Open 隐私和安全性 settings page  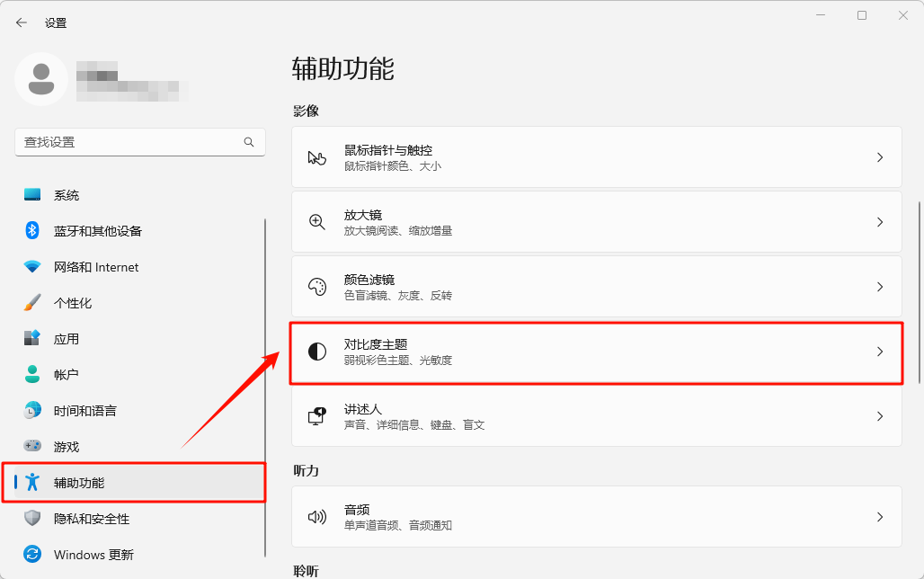pos(92,519)
